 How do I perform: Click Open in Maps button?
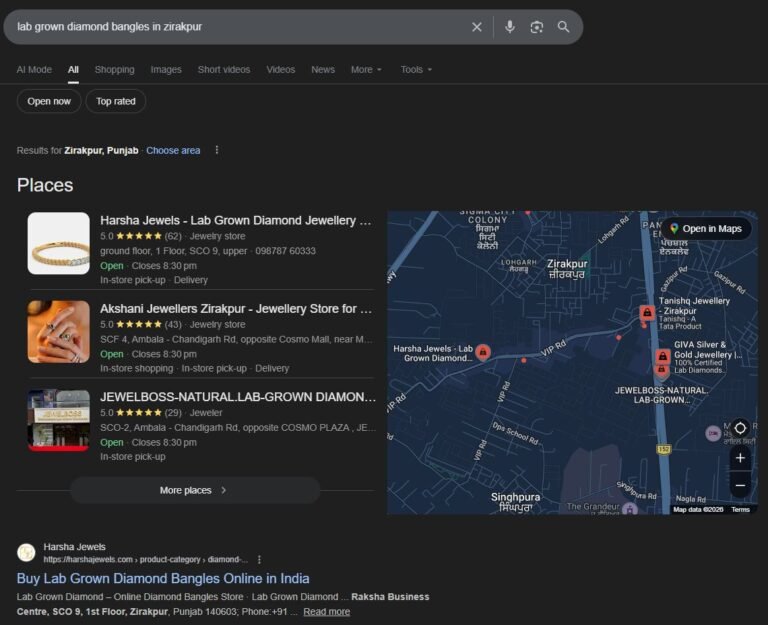pos(707,229)
